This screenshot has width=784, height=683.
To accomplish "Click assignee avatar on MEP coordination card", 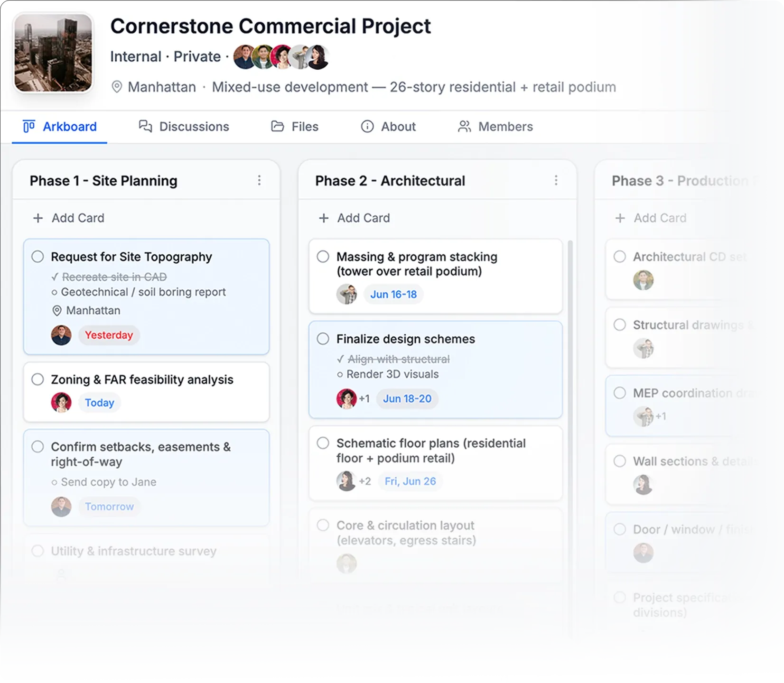I will tap(644, 416).
